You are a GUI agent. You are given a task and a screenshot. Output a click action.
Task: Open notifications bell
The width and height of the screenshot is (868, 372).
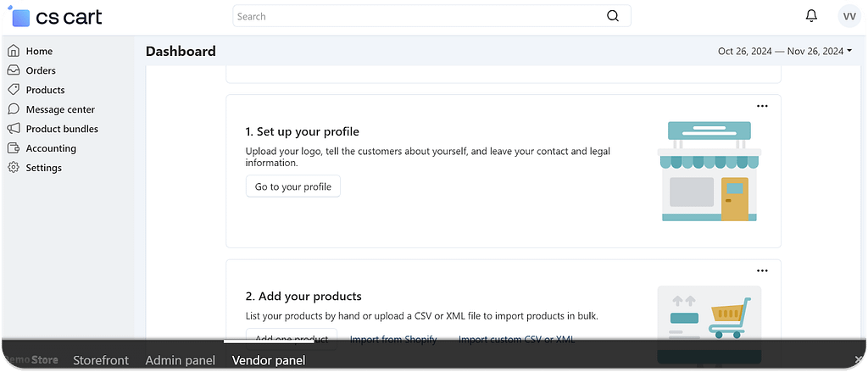811,16
